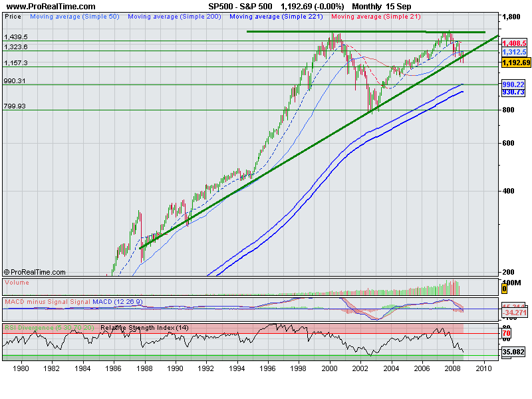Click the 1,323.6 horizontal level label
532x399 pixels.
15,47
